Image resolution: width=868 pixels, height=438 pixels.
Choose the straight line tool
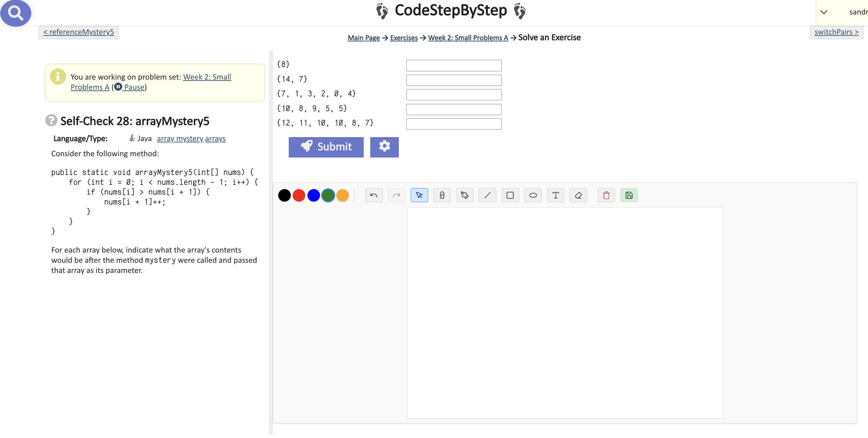(487, 195)
